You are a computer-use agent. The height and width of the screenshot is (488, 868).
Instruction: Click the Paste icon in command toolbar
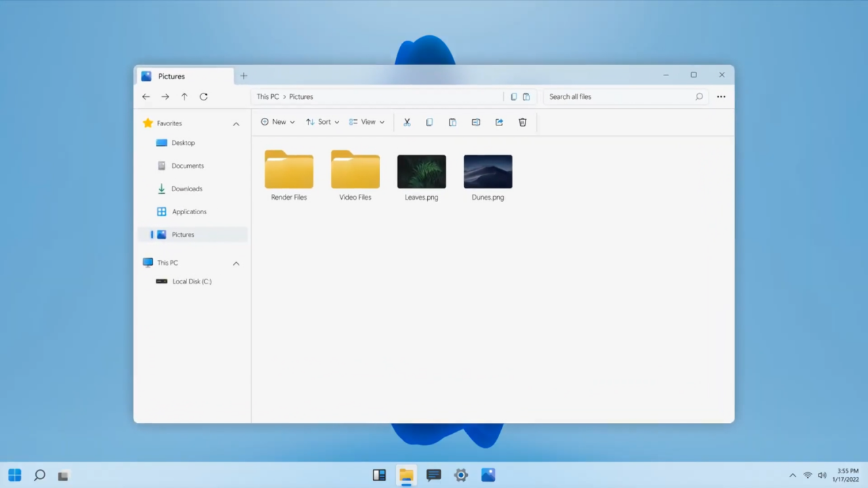pyautogui.click(x=452, y=122)
